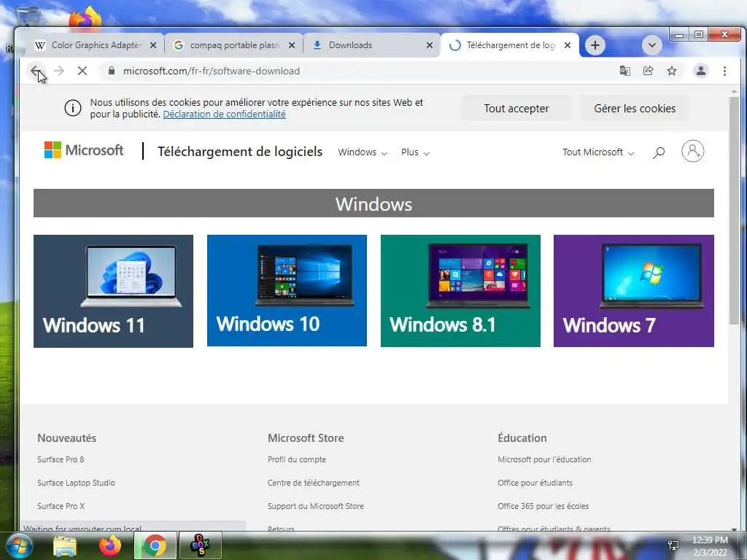Open the Windows 7 download tile

[634, 290]
